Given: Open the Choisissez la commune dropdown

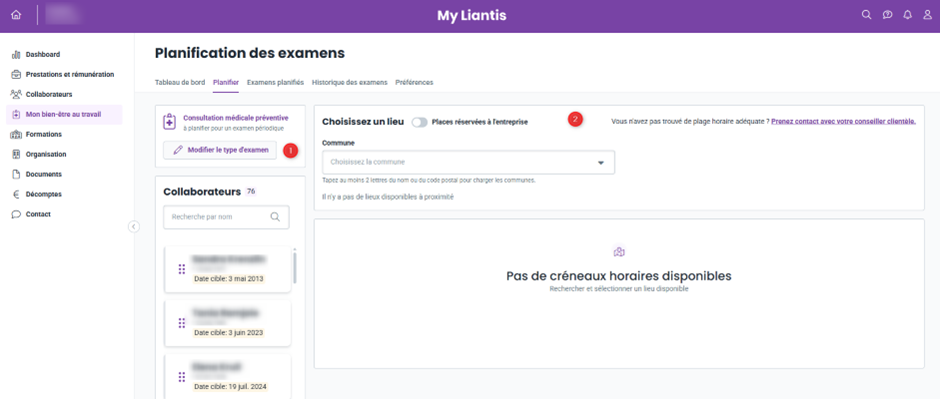Looking at the screenshot, I should pyautogui.click(x=468, y=162).
